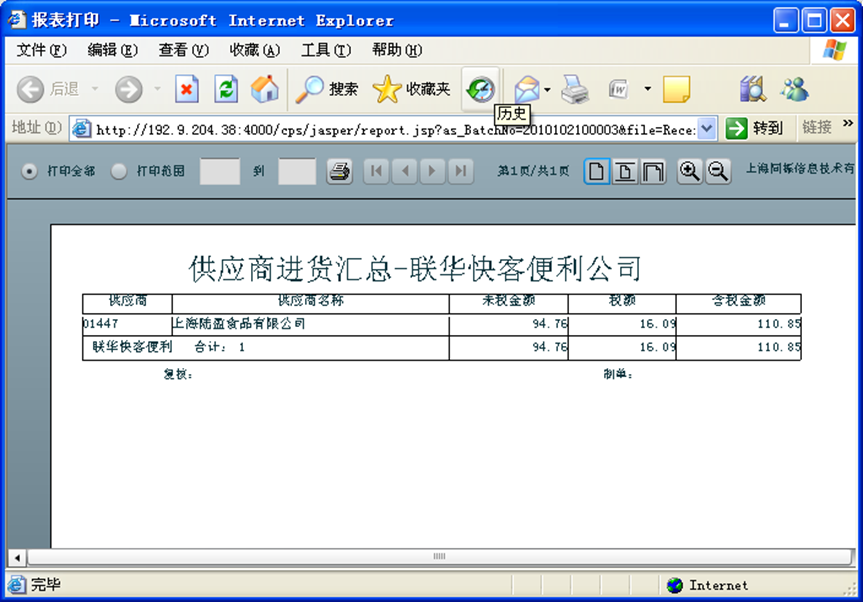863x602 pixels.
Task: Go to the previous report page
Action: (405, 171)
